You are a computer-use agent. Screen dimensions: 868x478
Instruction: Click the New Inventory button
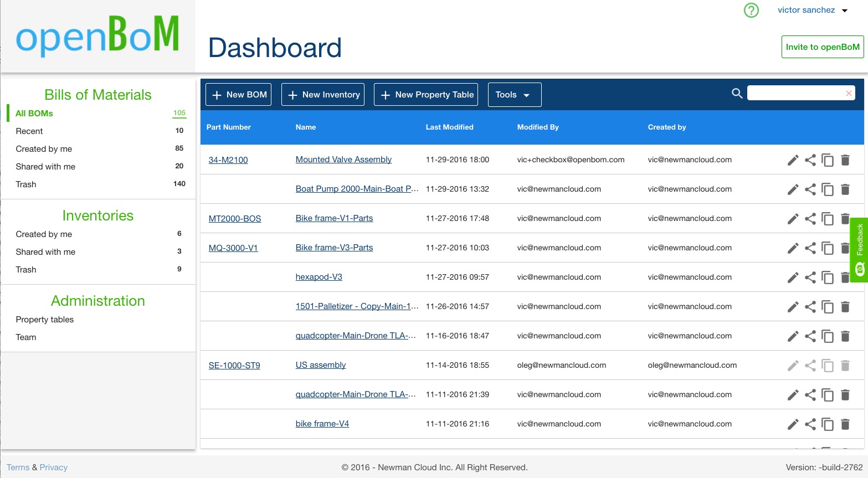[x=323, y=95]
